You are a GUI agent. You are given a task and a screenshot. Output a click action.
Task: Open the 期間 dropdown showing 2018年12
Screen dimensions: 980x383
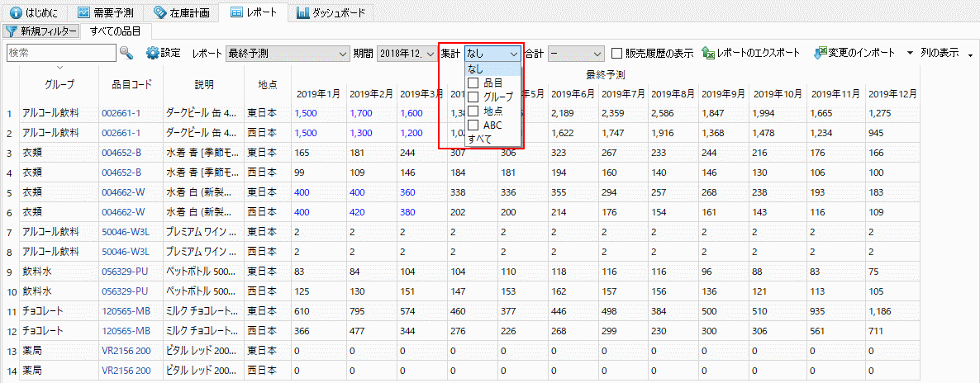406,54
